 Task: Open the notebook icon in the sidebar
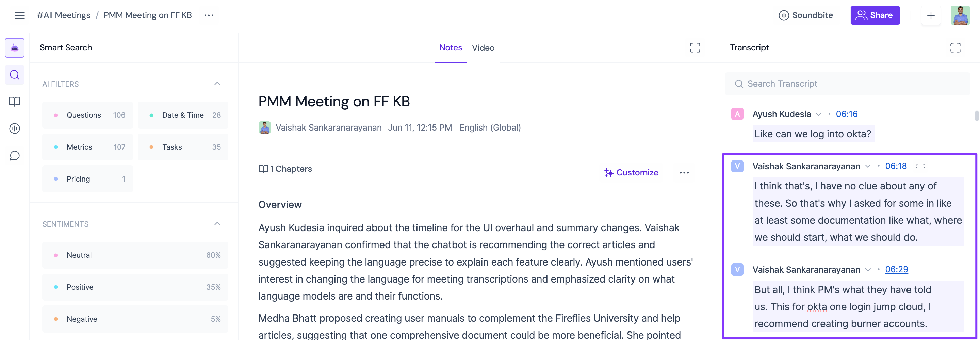(x=14, y=102)
